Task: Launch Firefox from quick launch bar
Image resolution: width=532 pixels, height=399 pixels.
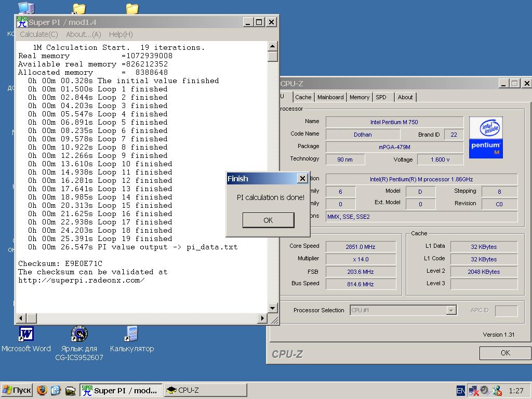Action: [42, 390]
